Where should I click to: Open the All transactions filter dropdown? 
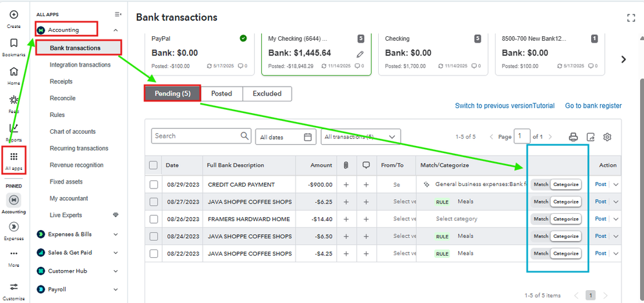(x=361, y=137)
